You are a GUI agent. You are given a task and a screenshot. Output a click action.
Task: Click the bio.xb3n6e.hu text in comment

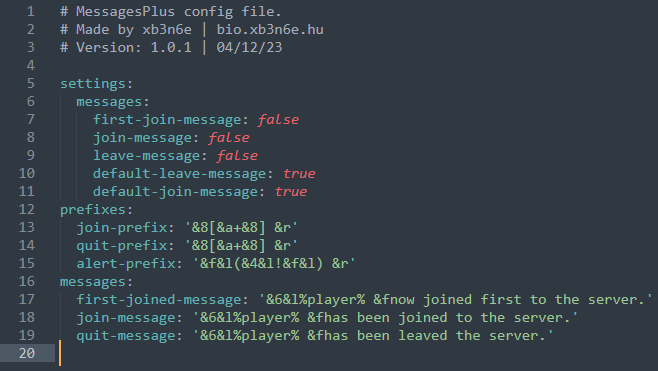(x=270, y=30)
